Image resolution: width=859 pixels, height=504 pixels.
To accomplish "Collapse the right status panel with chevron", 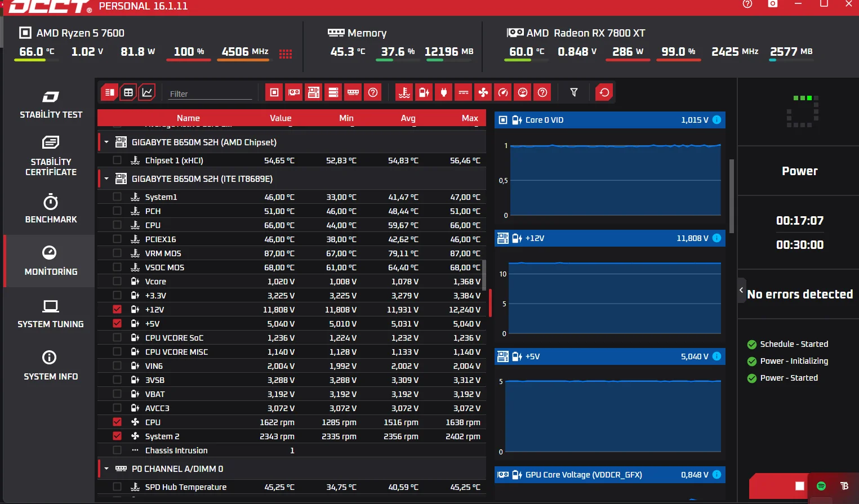I will coord(741,290).
